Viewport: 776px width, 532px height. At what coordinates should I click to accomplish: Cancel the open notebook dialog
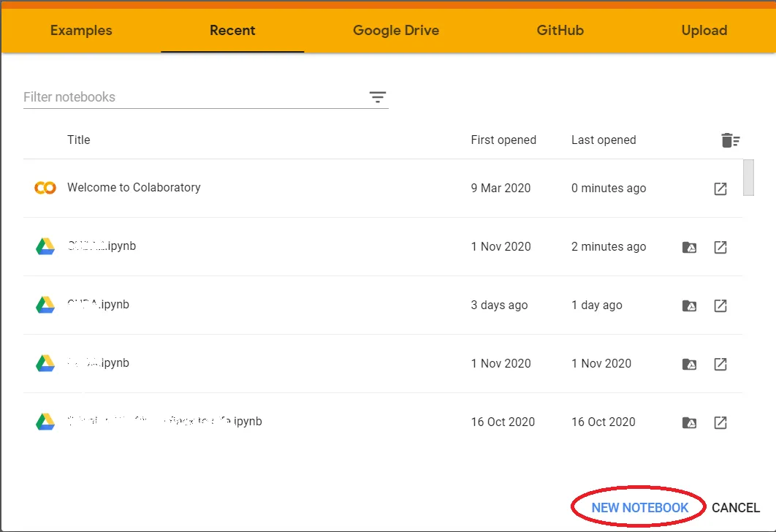point(736,507)
